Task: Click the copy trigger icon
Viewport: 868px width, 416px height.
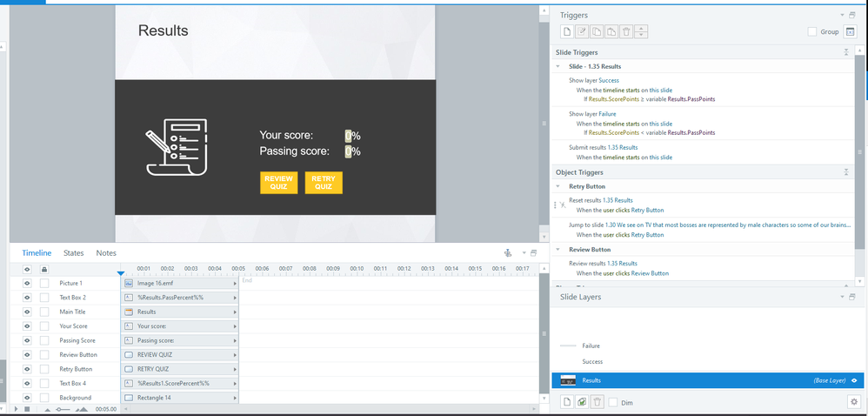Action: pyautogui.click(x=597, y=32)
